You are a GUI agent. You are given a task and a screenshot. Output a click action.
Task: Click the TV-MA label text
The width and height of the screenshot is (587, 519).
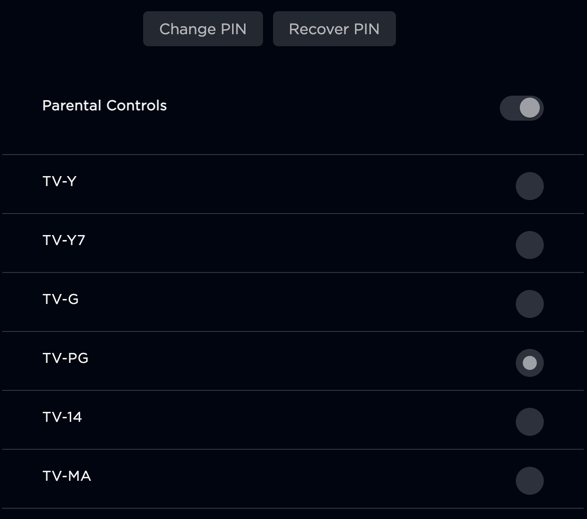pyautogui.click(x=67, y=476)
